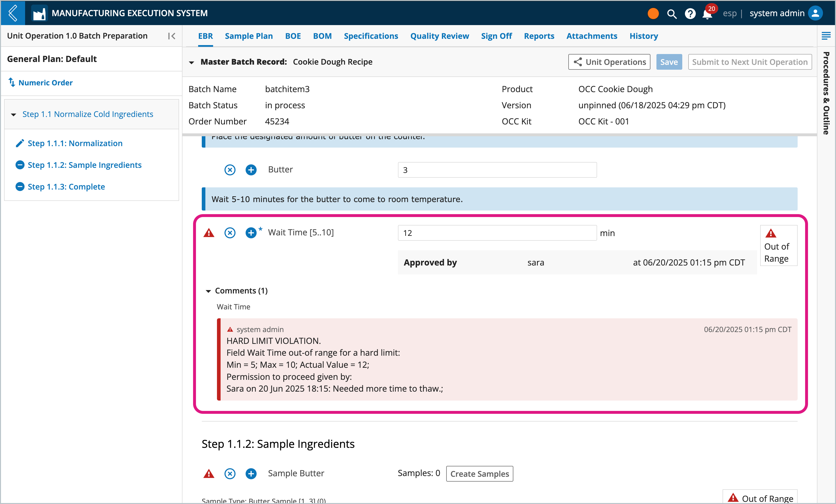The height and width of the screenshot is (504, 836).
Task: Open the help question mark icon
Action: 690,14
